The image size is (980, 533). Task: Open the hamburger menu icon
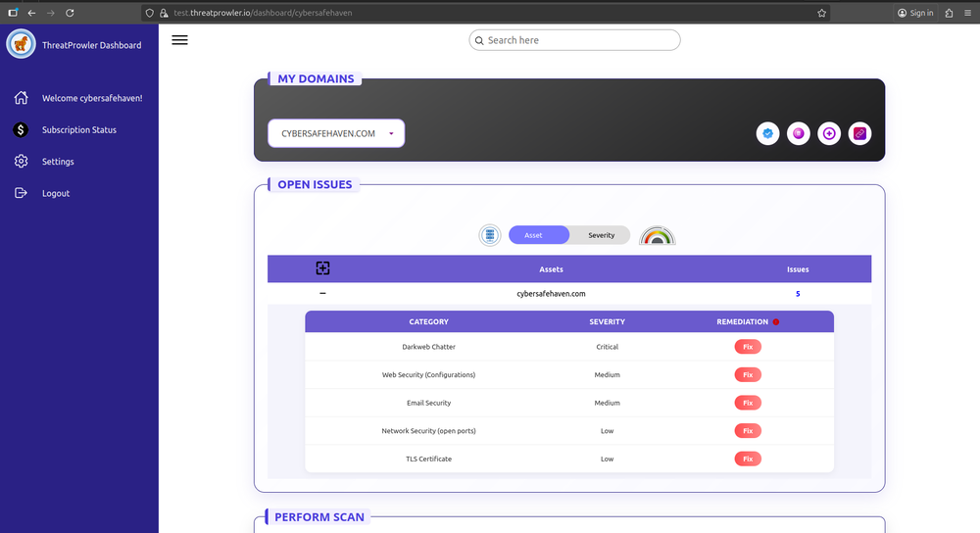pyautogui.click(x=179, y=40)
